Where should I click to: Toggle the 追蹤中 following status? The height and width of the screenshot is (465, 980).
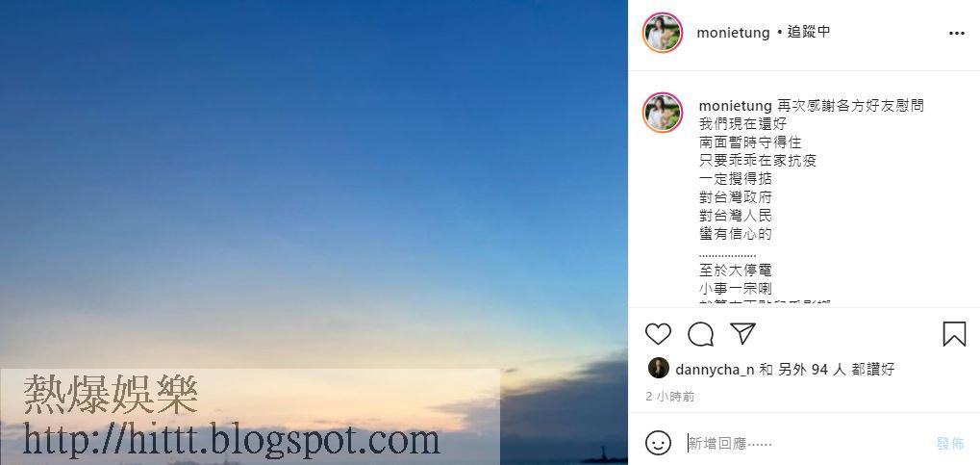click(808, 33)
